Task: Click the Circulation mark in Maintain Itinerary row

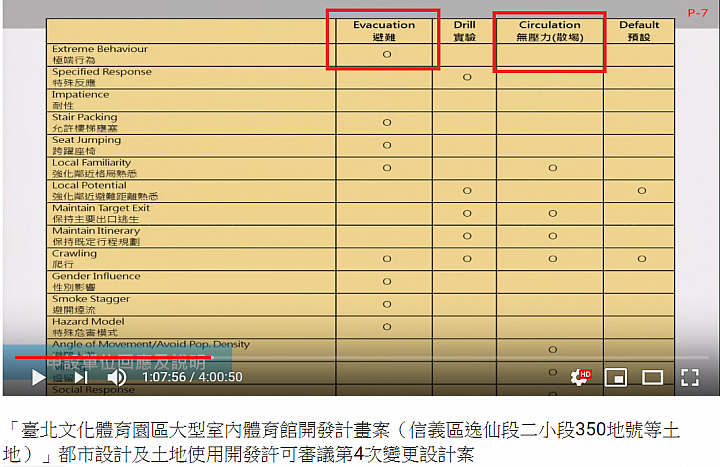Action: [x=553, y=236]
